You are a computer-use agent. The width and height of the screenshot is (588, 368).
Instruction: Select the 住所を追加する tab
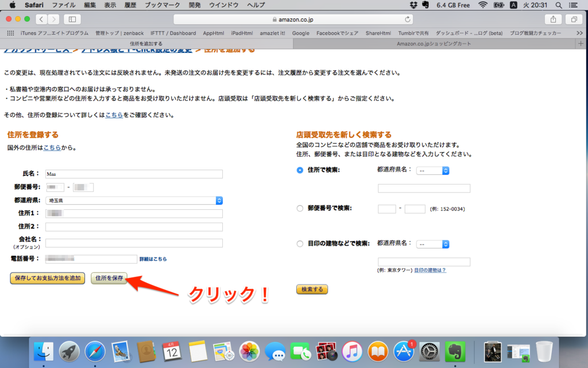[146, 44]
